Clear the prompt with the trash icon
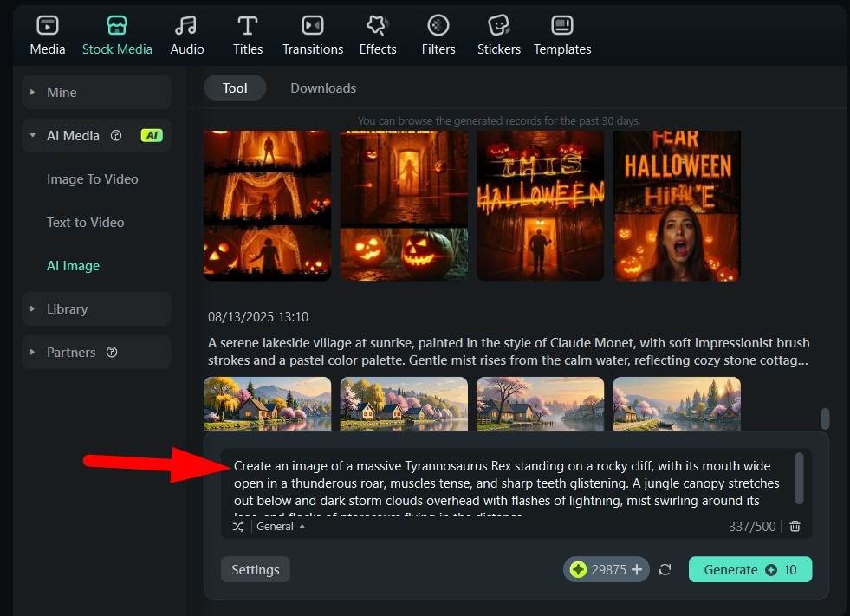 point(795,526)
